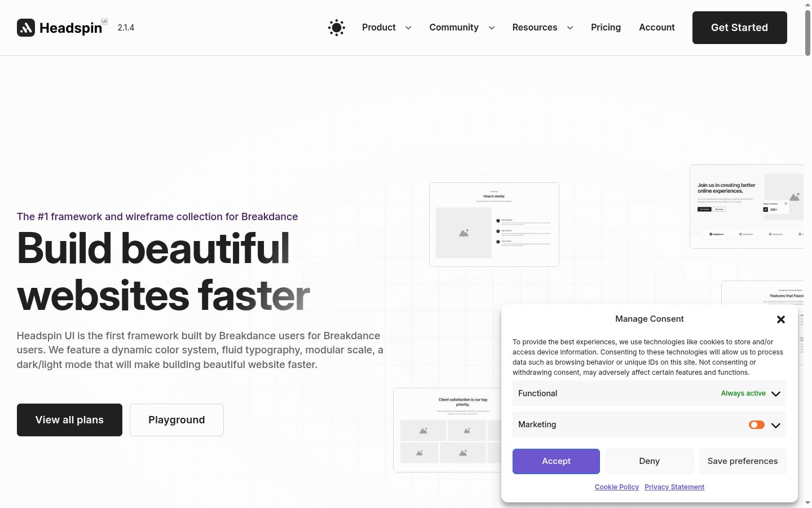This screenshot has height=508, width=812.
Task: Click the 'Client satisfaction' wireframe thumbnail
Action: 447,430
